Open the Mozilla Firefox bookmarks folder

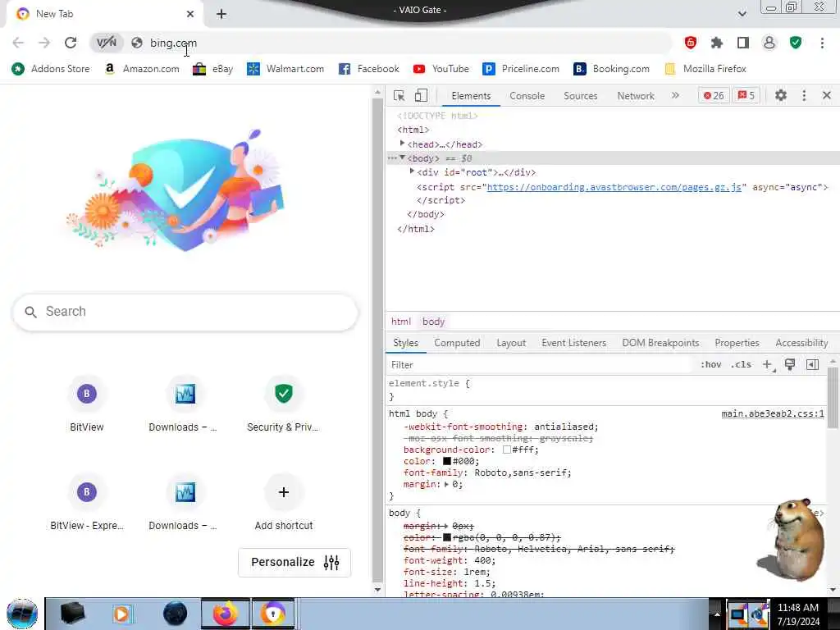point(705,69)
